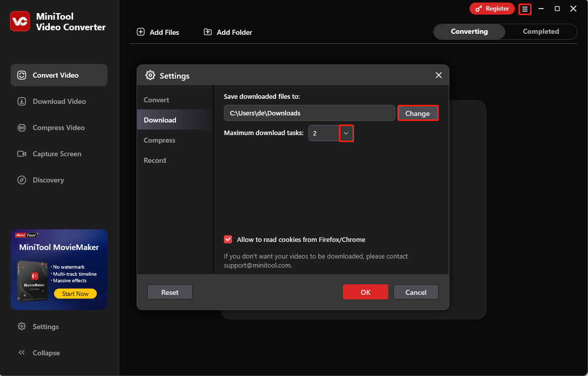
Task: Click the download path input field
Action: [309, 113]
